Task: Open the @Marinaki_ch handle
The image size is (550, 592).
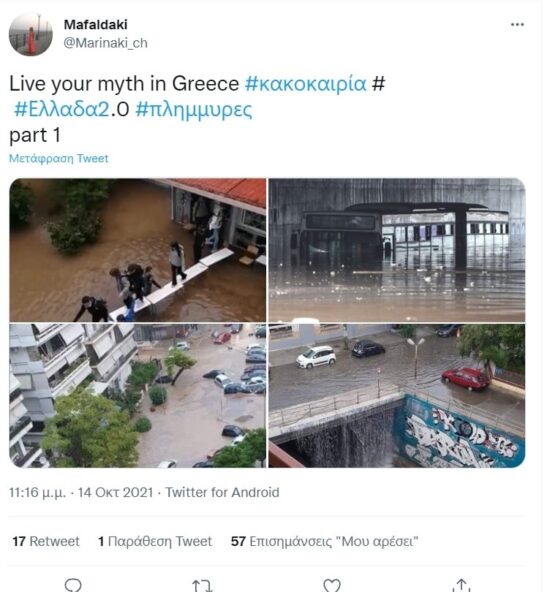Action: [105, 43]
